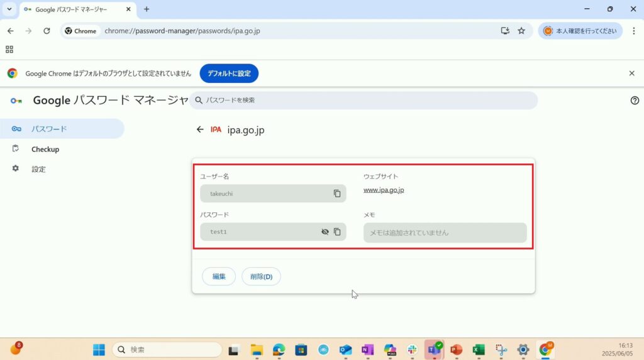Click the Chrome site info chip
Image resolution: width=644 pixels, height=360 pixels.
tap(81, 31)
